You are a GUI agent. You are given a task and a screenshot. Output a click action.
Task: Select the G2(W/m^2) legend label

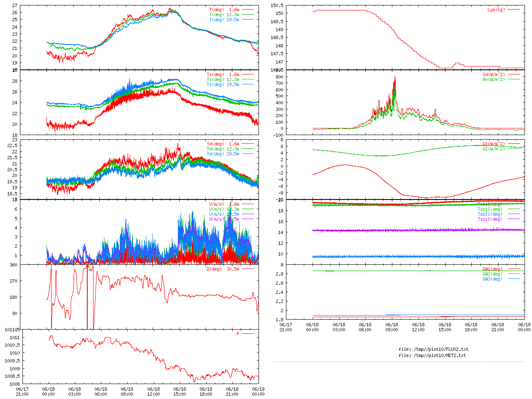coord(494,149)
